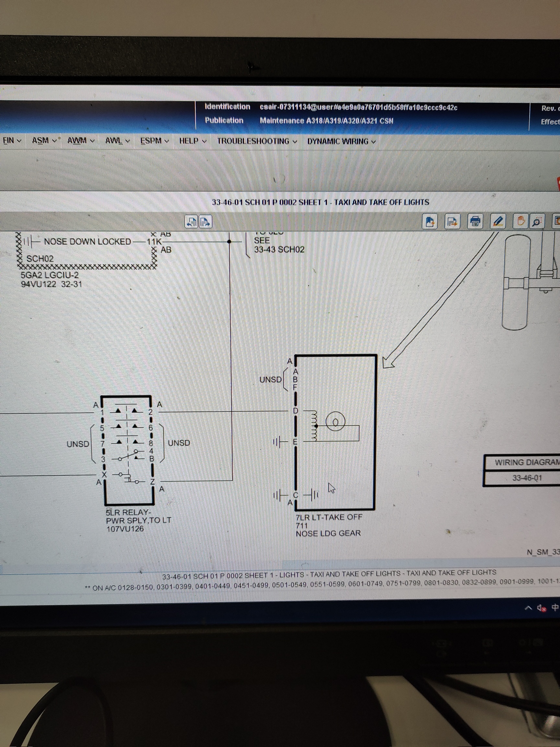This screenshot has width=560, height=747.
Task: Activate the hand pan tool
Action: (520, 221)
